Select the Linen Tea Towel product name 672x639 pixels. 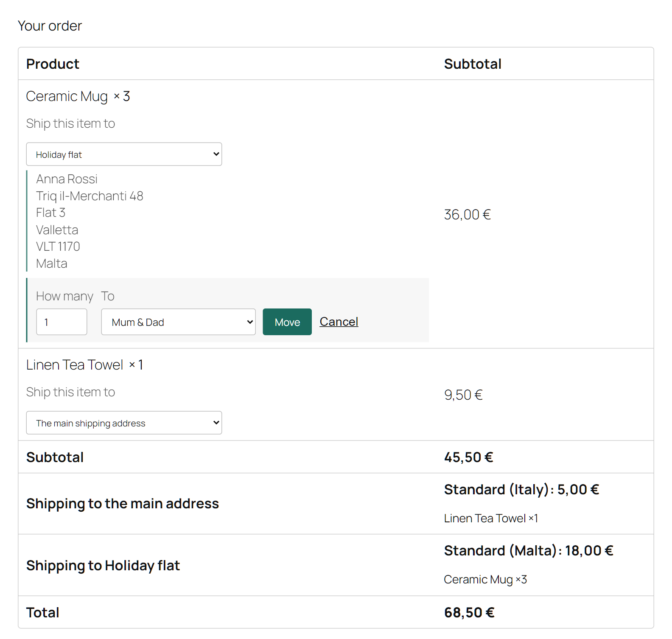pos(75,365)
